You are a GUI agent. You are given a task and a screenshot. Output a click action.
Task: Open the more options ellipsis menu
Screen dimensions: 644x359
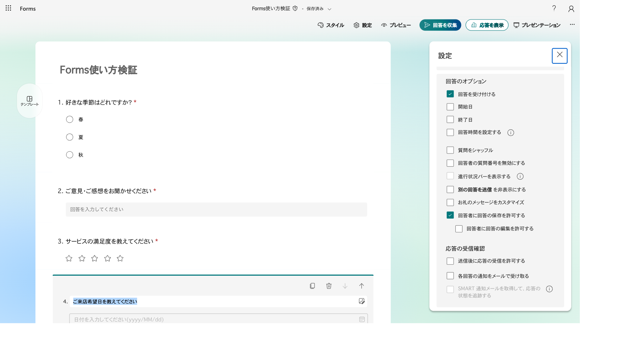[572, 25]
